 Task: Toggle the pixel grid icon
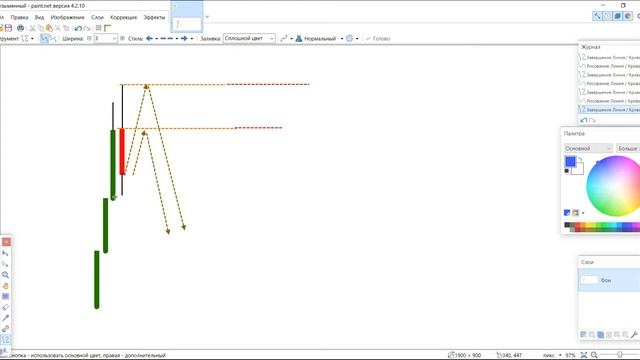[98, 28]
